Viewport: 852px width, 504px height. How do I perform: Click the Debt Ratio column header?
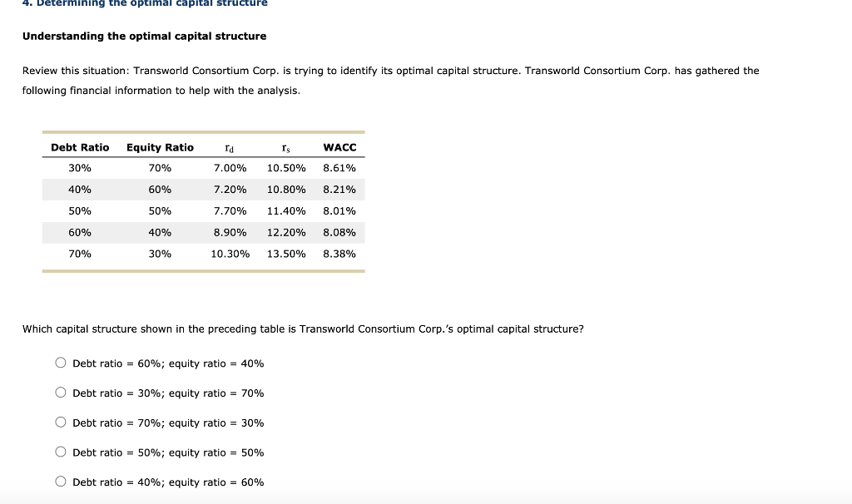coord(79,147)
